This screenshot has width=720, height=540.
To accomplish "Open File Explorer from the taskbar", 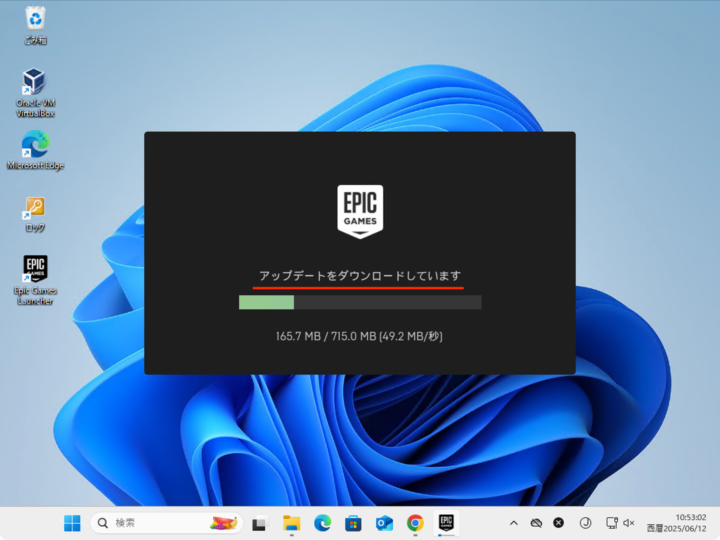I will (292, 523).
